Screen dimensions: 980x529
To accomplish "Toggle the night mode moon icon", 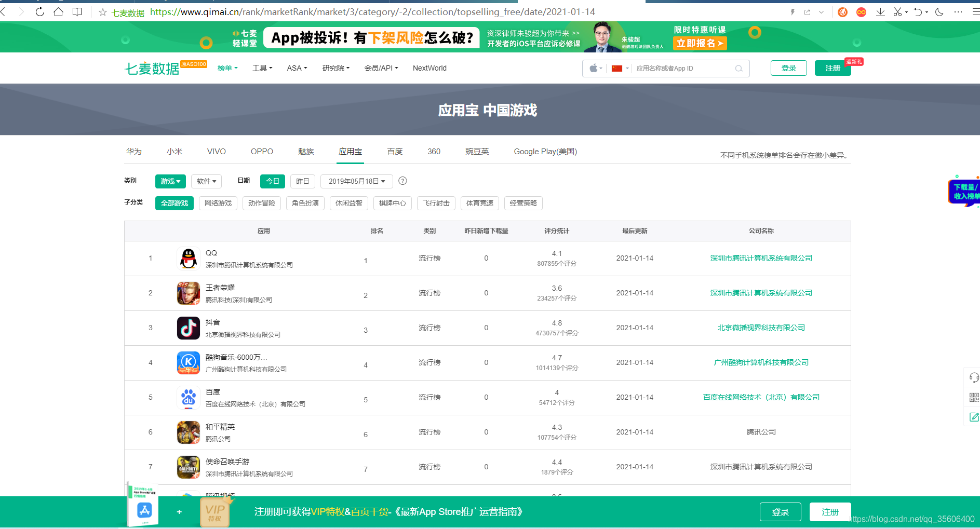I will pyautogui.click(x=939, y=12).
